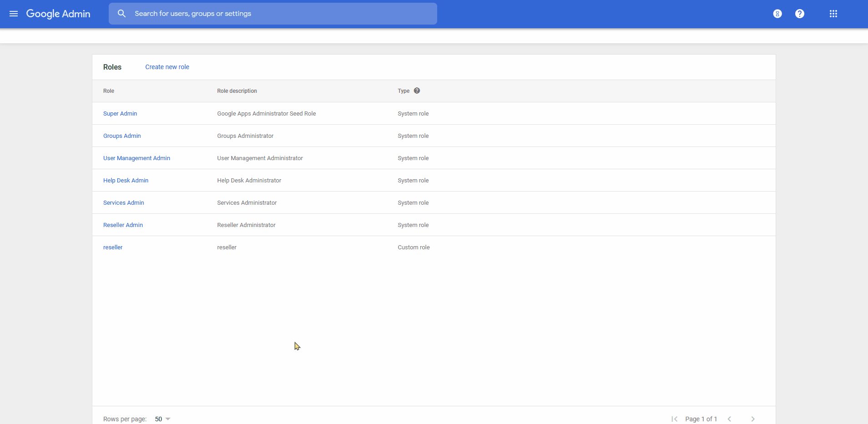Focus the users, groups or settings search field

click(x=273, y=14)
